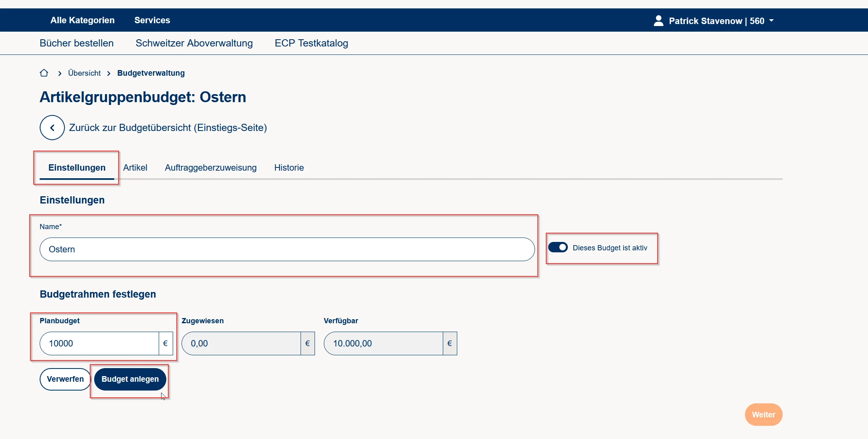Click the euro symbol next to Planbudget
The height and width of the screenshot is (439, 868).
tap(166, 343)
